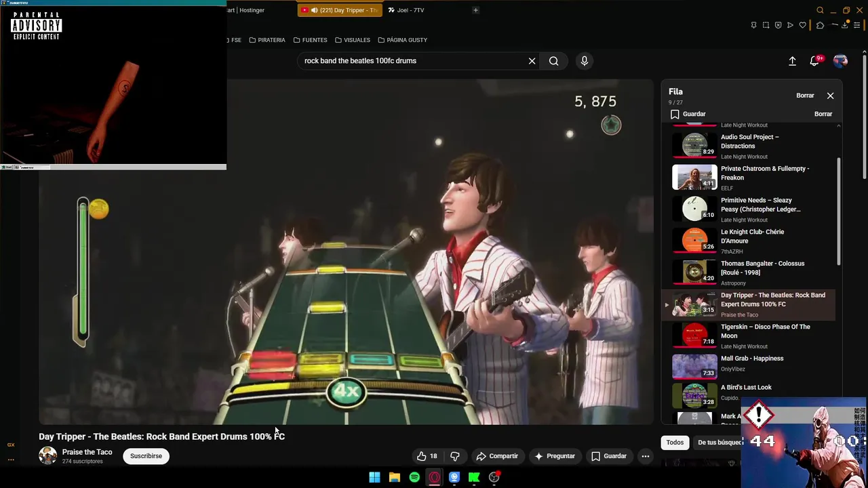Open File Explorer from taskbar
This screenshot has height=488, width=868.
click(x=394, y=477)
